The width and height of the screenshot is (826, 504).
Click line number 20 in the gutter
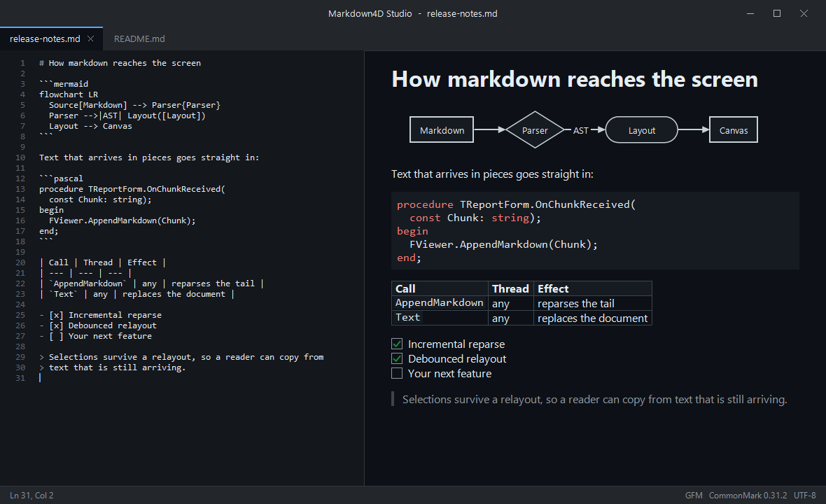click(x=20, y=262)
